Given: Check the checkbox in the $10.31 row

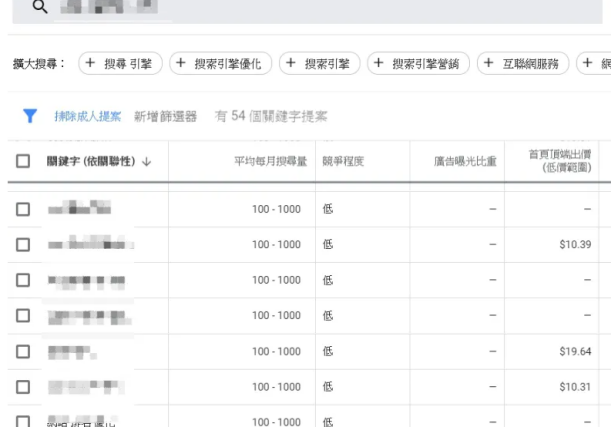Looking at the screenshot, I should pos(23,387).
